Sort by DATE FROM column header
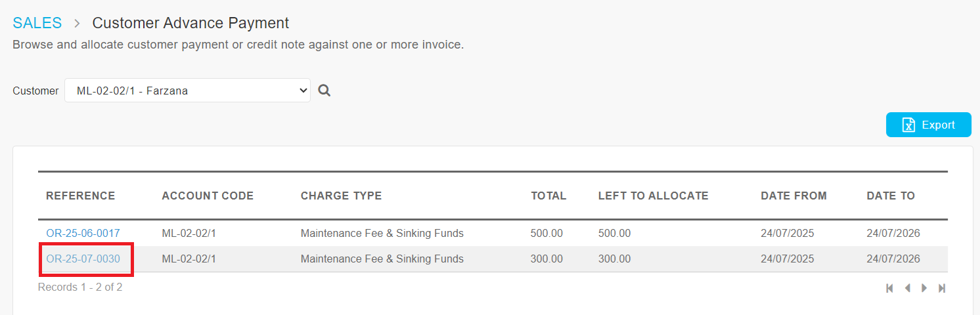The image size is (980, 315). tap(793, 196)
